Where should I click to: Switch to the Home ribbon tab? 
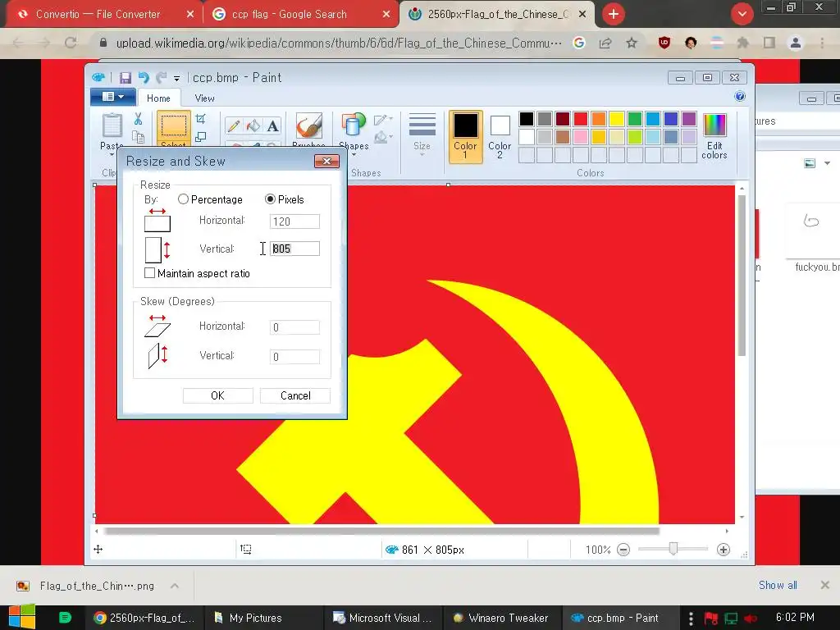tap(158, 98)
